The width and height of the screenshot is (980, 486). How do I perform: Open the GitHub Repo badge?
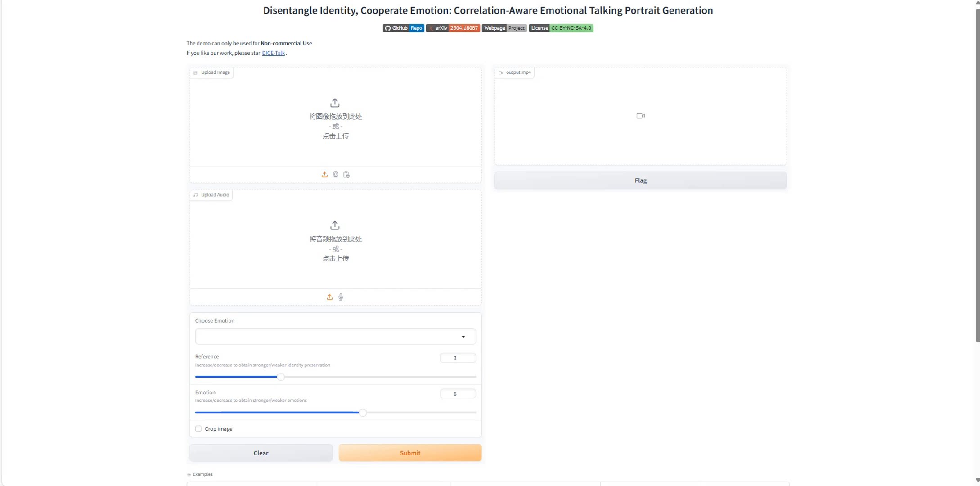click(x=403, y=28)
